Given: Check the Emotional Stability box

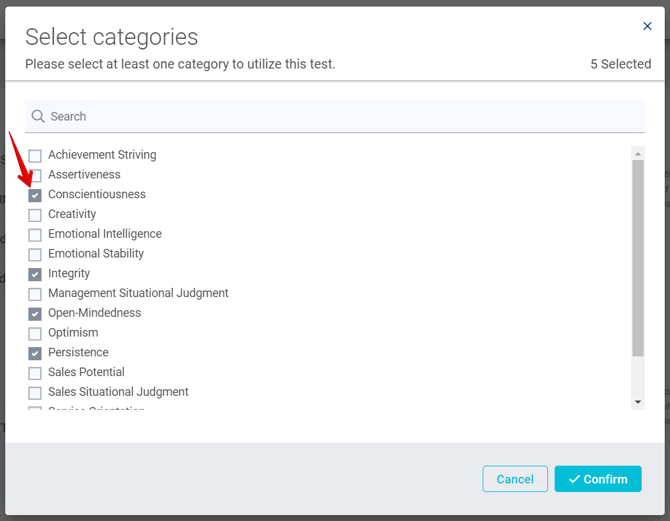Looking at the screenshot, I should click(35, 255).
